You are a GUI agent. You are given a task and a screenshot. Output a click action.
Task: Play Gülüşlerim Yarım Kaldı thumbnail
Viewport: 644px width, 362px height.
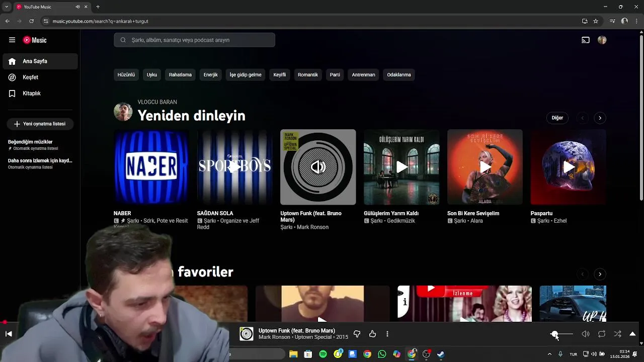(401, 167)
